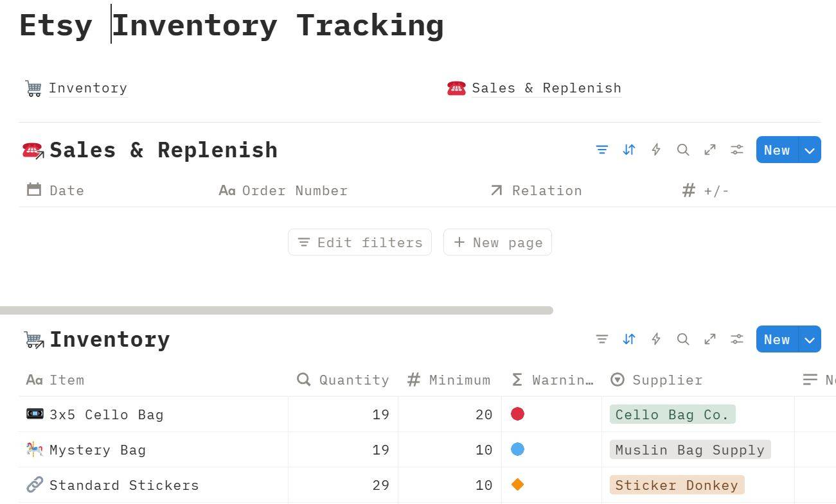Open view settings for Sales & Replenish
This screenshot has height=504, width=836.
pos(737,150)
